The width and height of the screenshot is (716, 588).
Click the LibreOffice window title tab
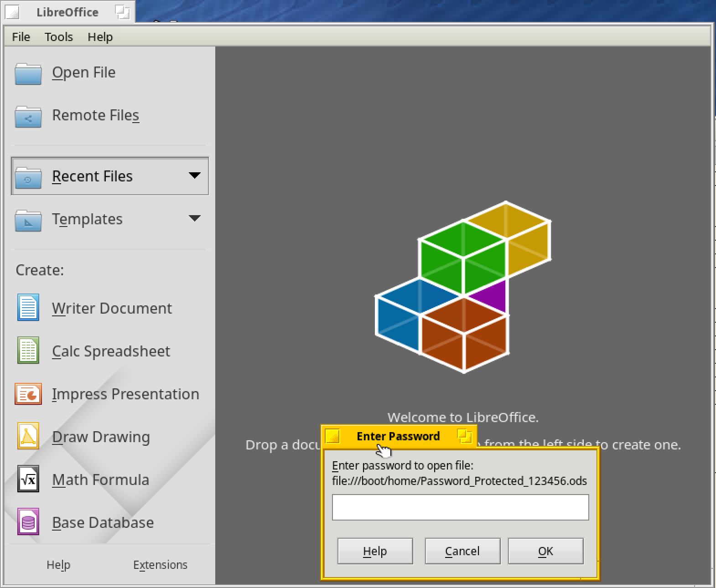(x=67, y=12)
